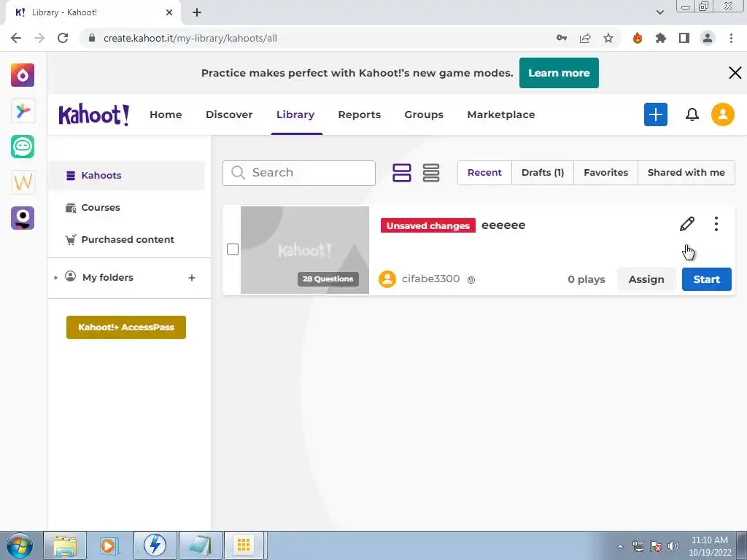This screenshot has height=560, width=747.
Task: Click the flame extension icon
Action: coord(638,38)
